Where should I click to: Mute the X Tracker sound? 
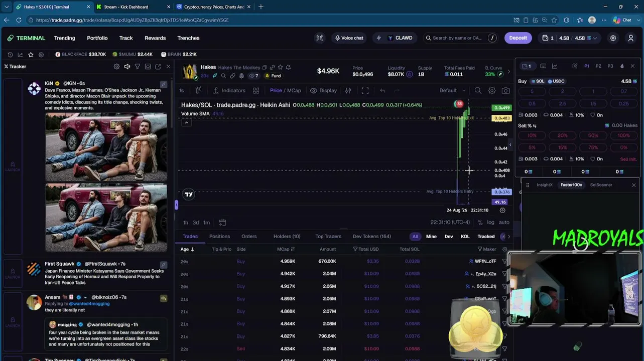pyautogui.click(x=127, y=67)
